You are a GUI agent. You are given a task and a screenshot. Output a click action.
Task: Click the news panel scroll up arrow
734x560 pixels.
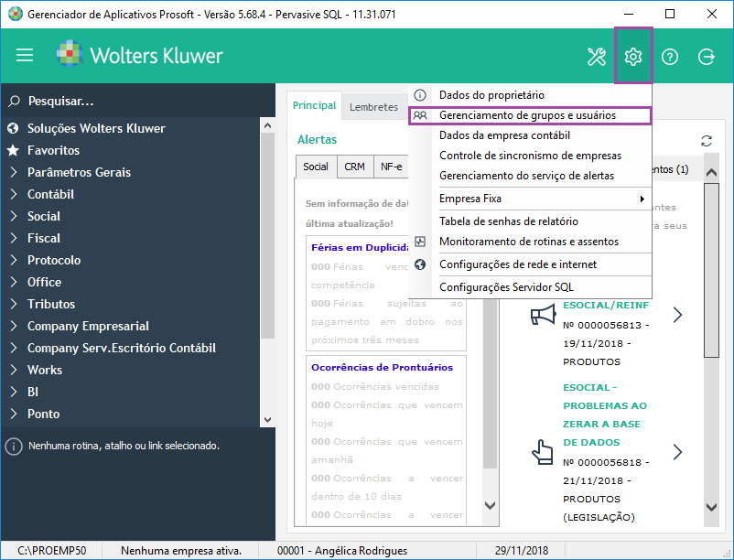click(711, 173)
